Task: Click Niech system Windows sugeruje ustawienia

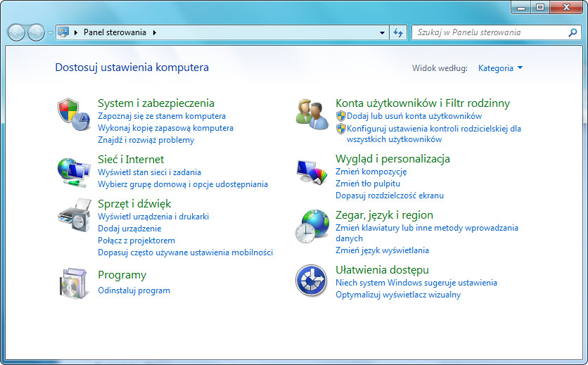Action: pyautogui.click(x=416, y=283)
